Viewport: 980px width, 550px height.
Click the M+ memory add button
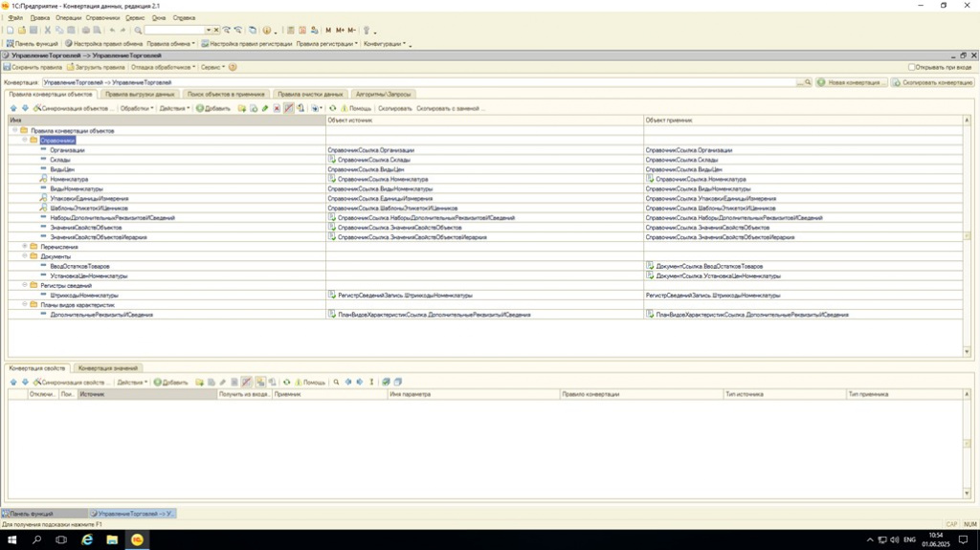click(x=340, y=30)
